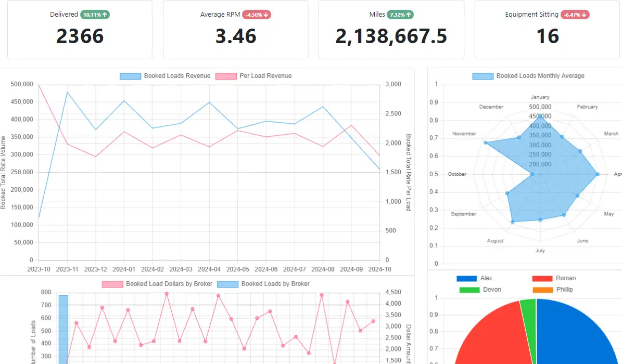Click the January radar axis label
This screenshot has height=364, width=622.
tap(540, 97)
